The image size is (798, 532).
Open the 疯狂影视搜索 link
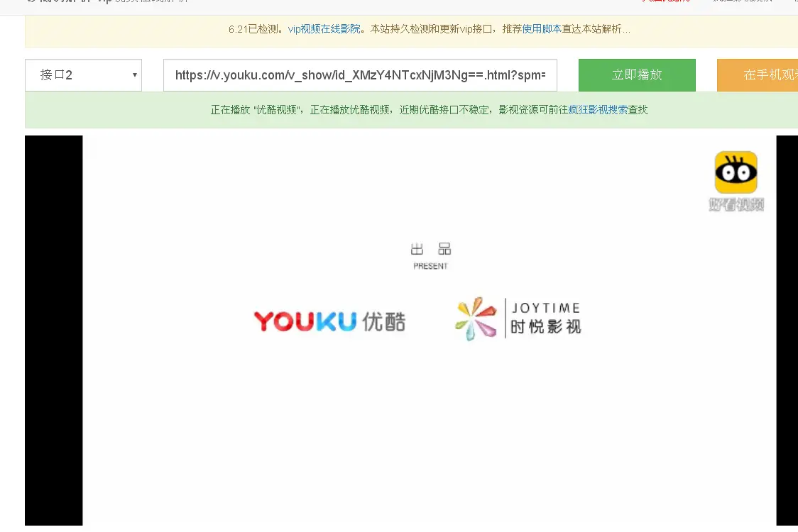coord(598,110)
